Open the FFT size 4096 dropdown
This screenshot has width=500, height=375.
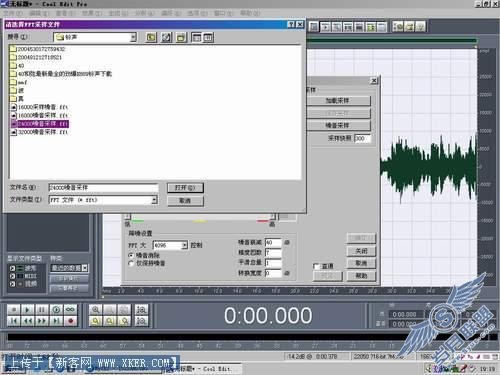[184, 245]
